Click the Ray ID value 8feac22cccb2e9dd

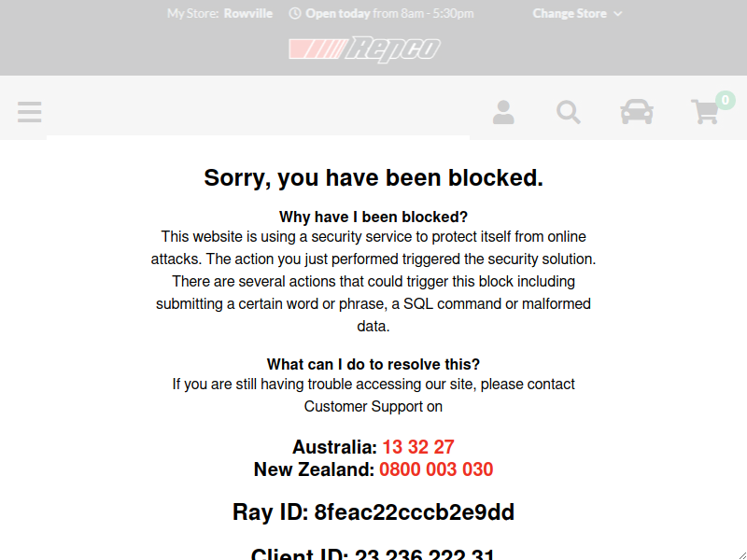(x=415, y=512)
